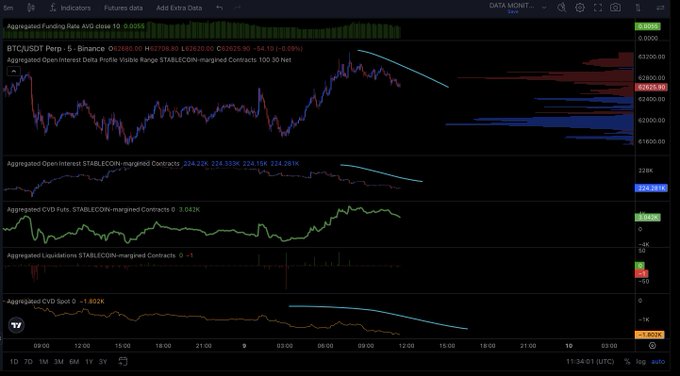
Task: Set range to 1M
Action: point(43,361)
